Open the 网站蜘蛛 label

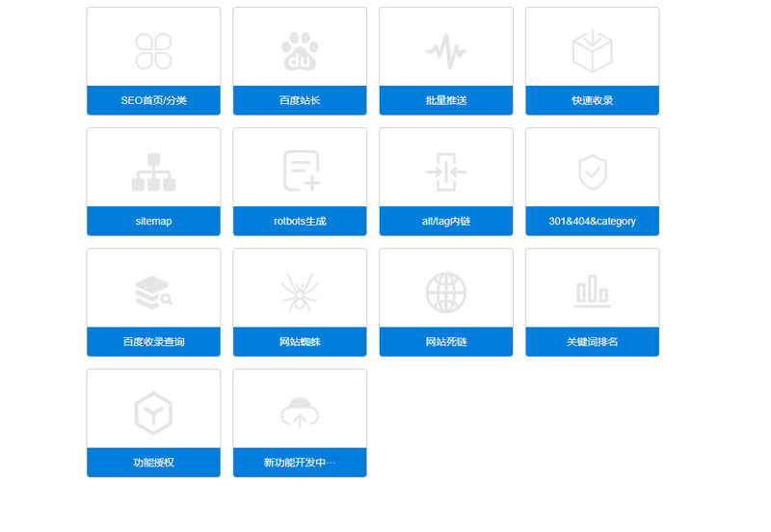[300, 342]
